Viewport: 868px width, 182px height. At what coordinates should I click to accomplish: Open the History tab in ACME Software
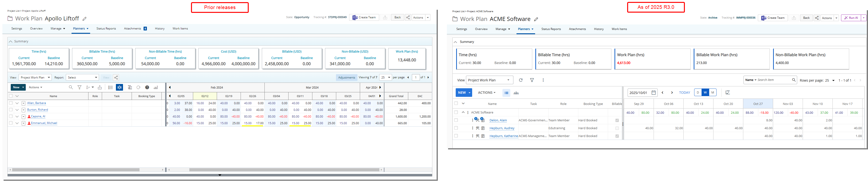599,29
